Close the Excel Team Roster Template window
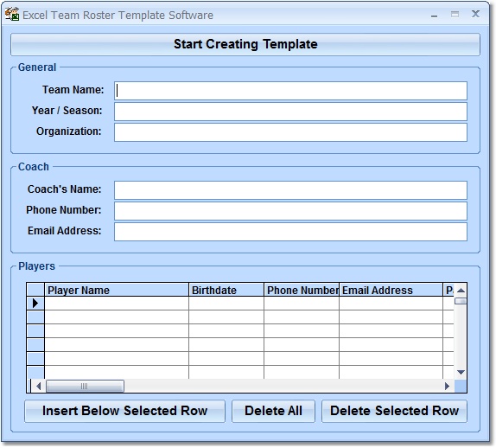Viewport: 496px width, 448px height. point(475,14)
